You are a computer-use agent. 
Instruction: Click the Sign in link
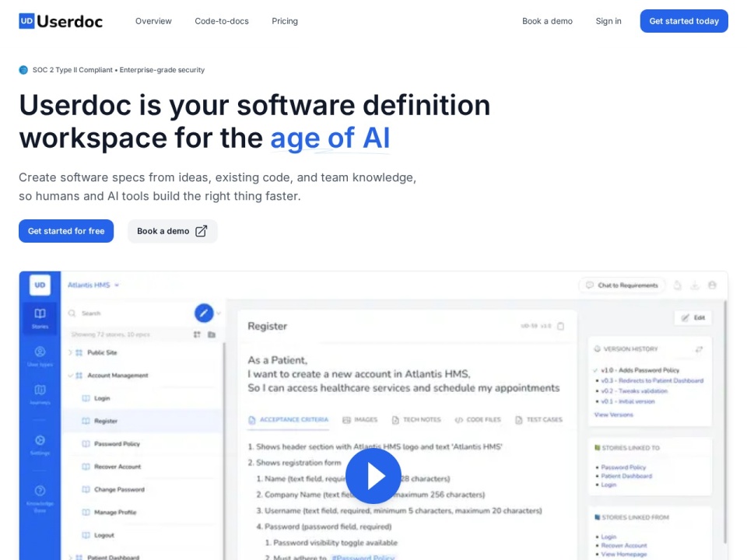click(x=608, y=21)
